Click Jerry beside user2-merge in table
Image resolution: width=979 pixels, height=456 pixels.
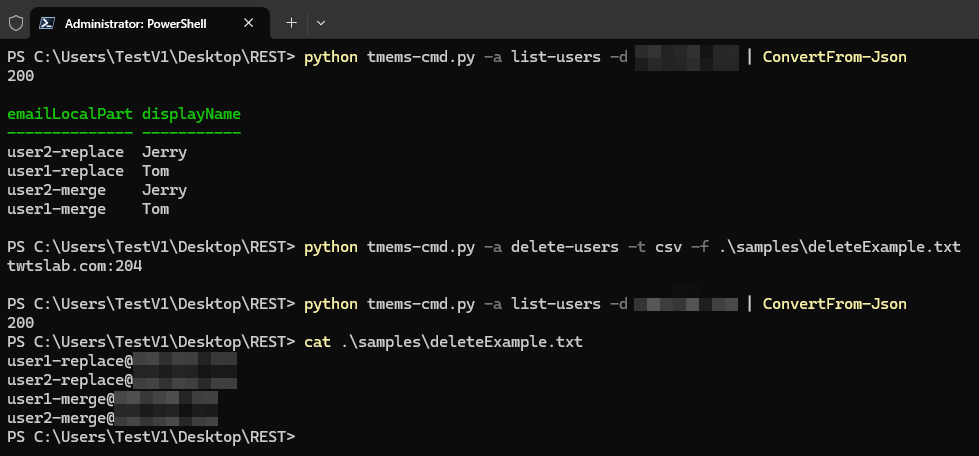(164, 190)
